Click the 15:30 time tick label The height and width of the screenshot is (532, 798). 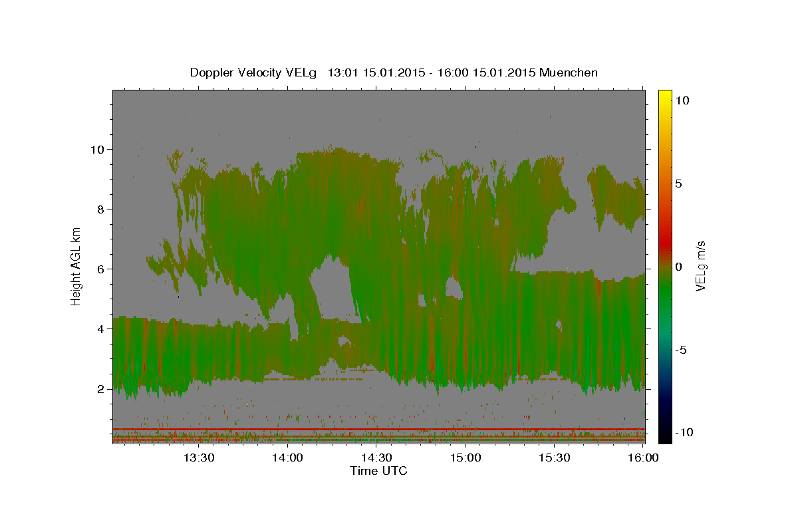coord(555,458)
